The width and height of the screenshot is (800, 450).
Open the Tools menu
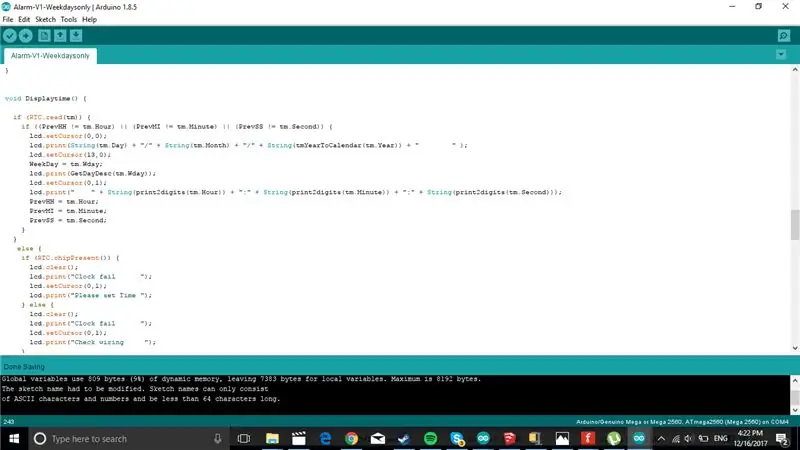click(68, 19)
